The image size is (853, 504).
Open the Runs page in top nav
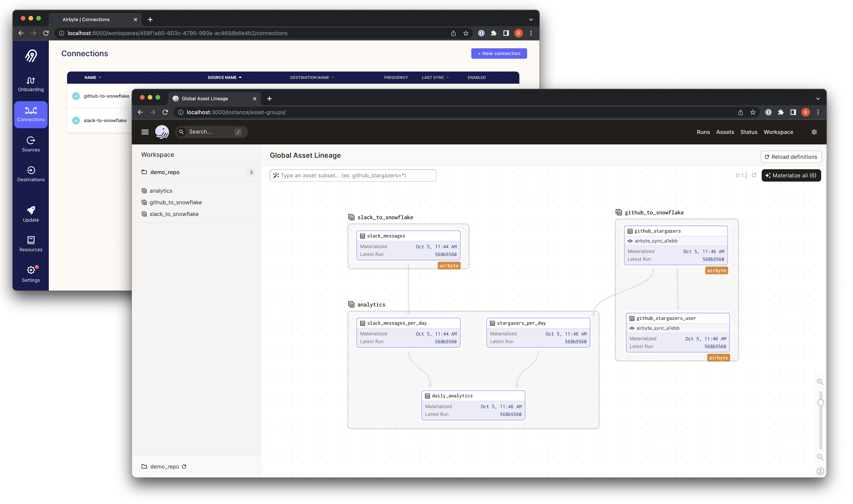703,132
